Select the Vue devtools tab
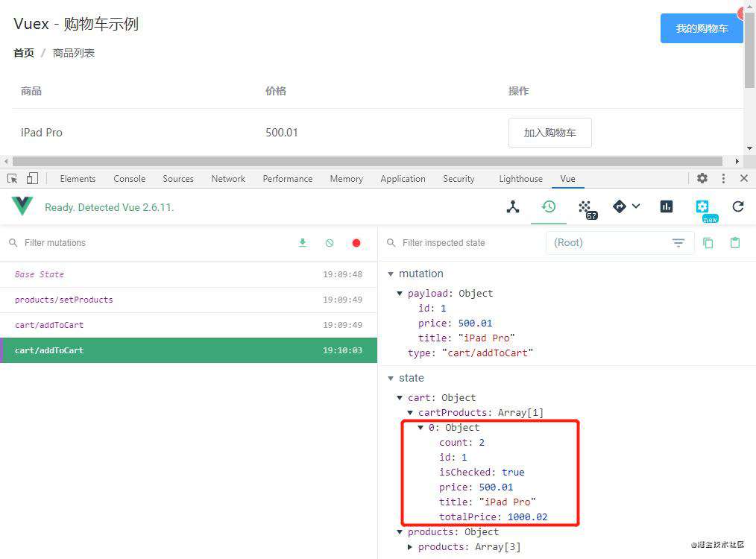 click(567, 179)
